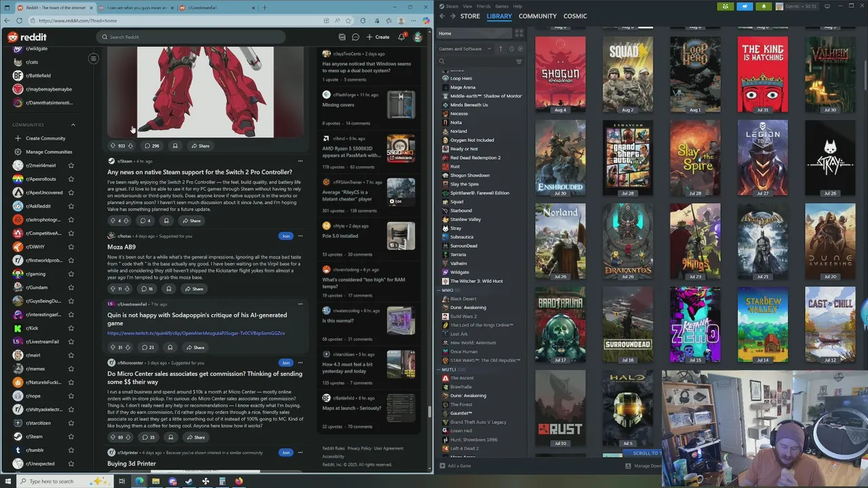This screenshot has width=868, height=488.
Task: Open Stardew Valley game cover in Steam grid
Action: pyautogui.click(x=763, y=325)
